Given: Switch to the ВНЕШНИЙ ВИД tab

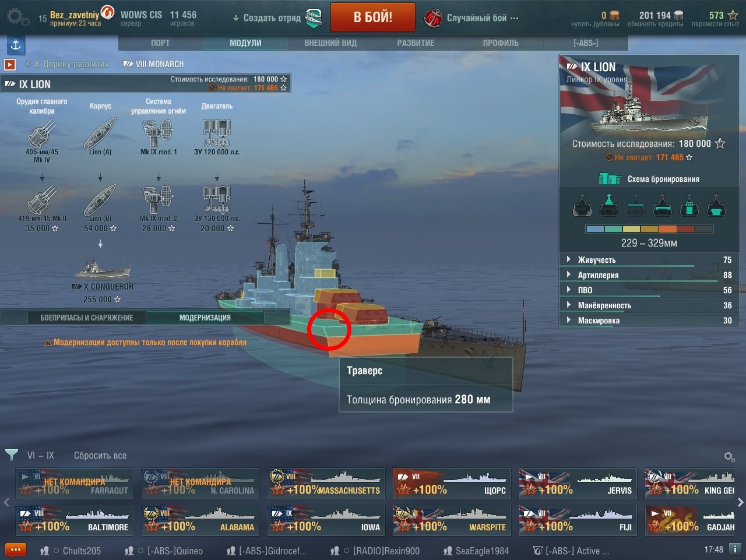Looking at the screenshot, I should point(330,43).
